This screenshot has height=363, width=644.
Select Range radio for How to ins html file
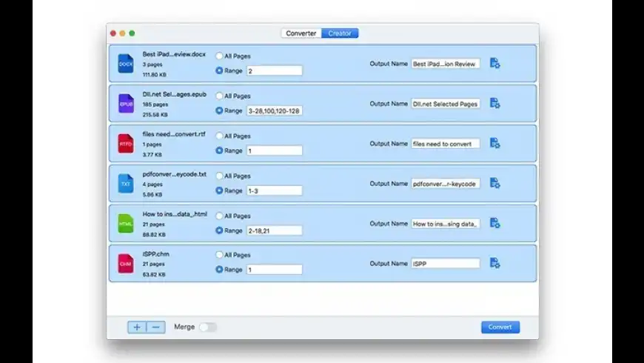[219, 230]
